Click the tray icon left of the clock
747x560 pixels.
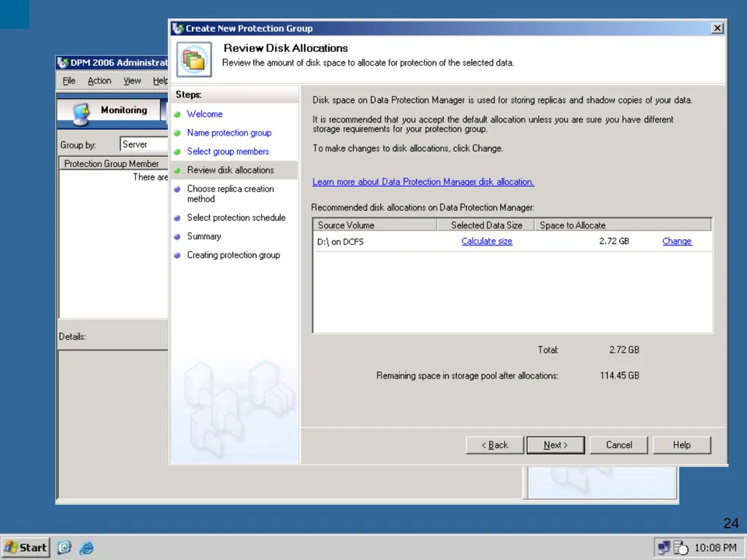(681, 548)
